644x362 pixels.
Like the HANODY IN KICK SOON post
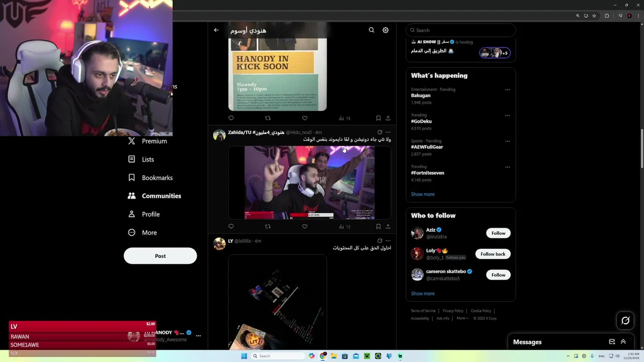click(x=304, y=118)
